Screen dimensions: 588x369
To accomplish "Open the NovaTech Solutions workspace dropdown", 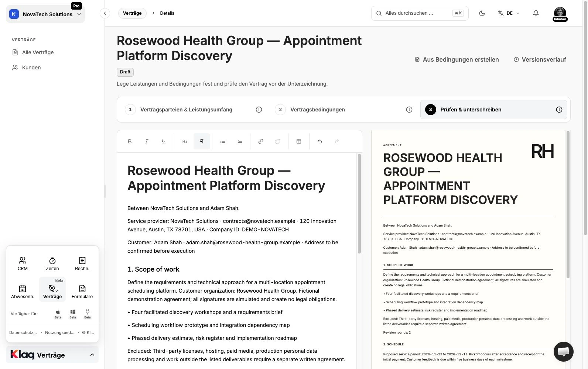I will (45, 14).
